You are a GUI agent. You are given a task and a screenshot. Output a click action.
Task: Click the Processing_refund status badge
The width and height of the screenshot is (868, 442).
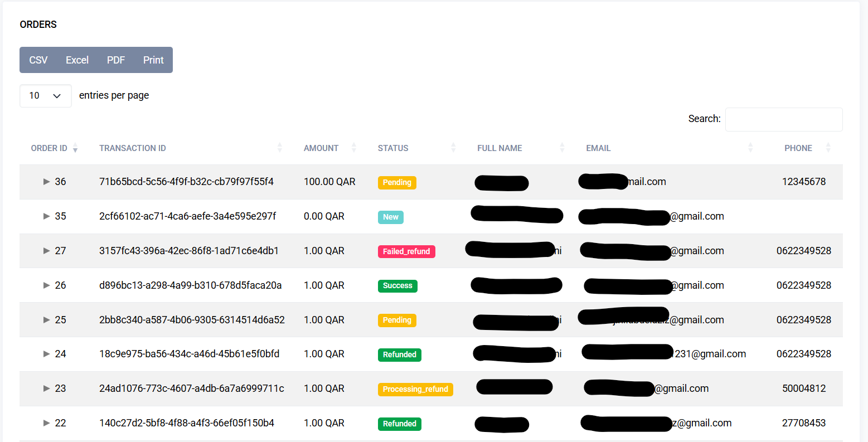(415, 389)
